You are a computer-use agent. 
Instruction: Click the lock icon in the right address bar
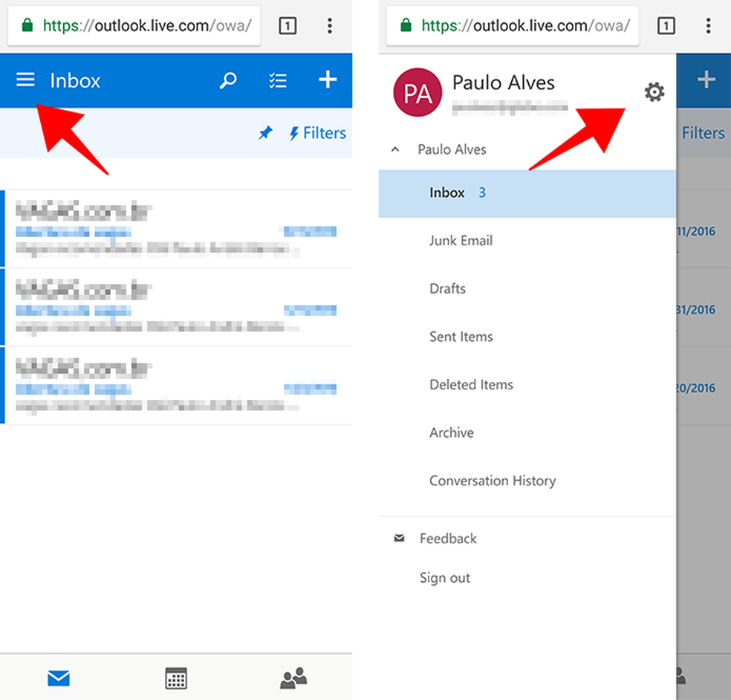[406, 25]
